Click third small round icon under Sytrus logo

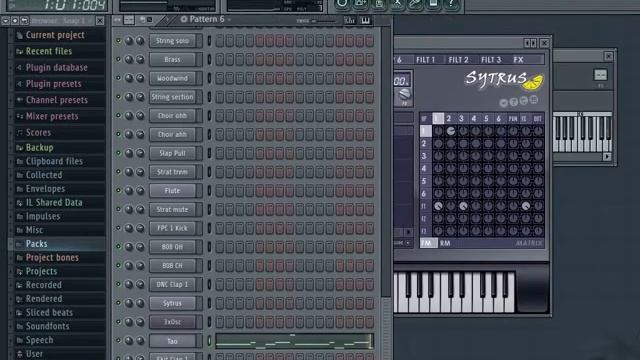tap(524, 100)
